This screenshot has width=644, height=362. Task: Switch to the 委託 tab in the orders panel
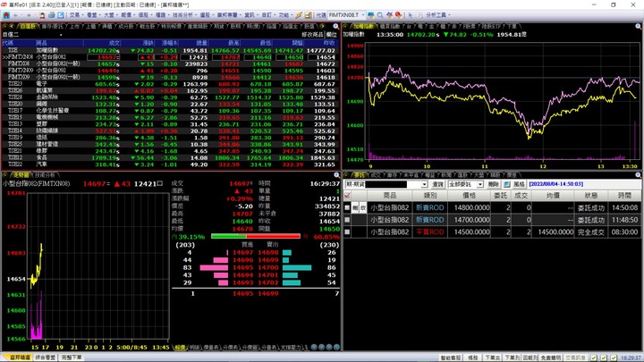pyautogui.click(x=359, y=175)
